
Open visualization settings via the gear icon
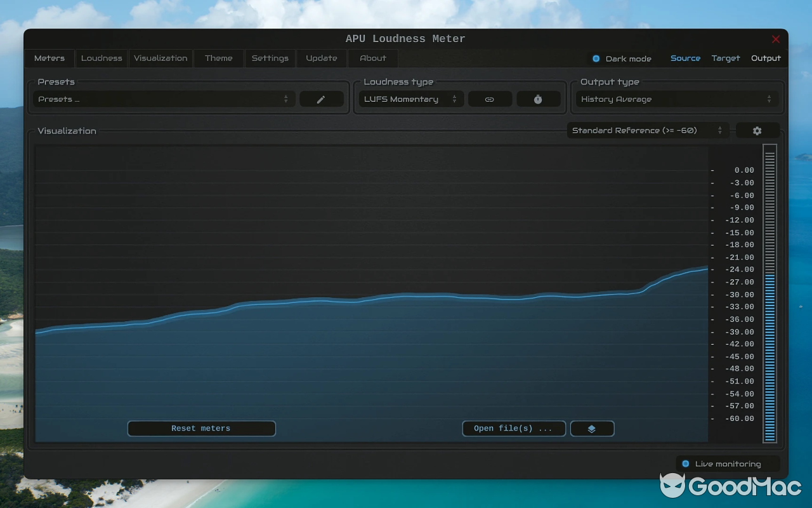pos(757,130)
